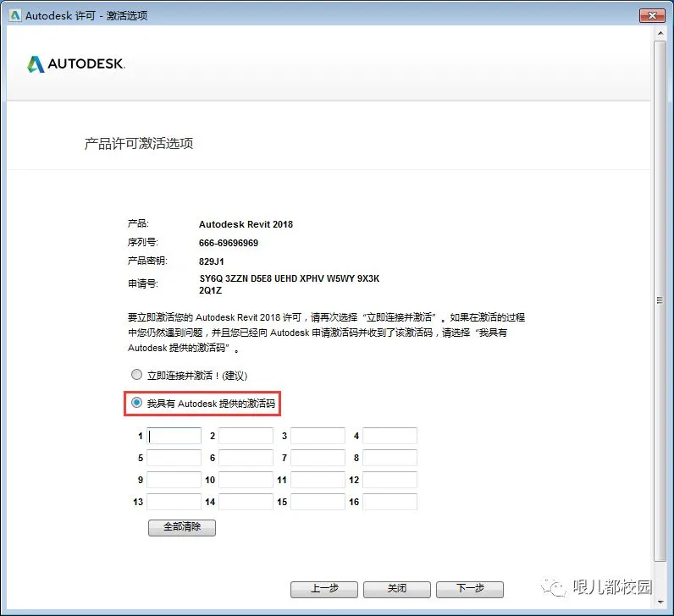This screenshot has height=616, width=674.
Task: Click activation code field 4
Action: pyautogui.click(x=389, y=436)
